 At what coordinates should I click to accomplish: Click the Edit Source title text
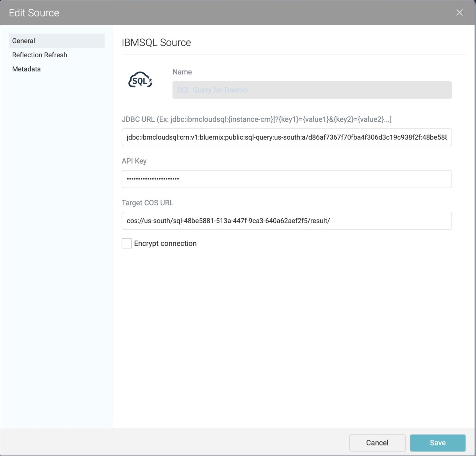coord(34,13)
